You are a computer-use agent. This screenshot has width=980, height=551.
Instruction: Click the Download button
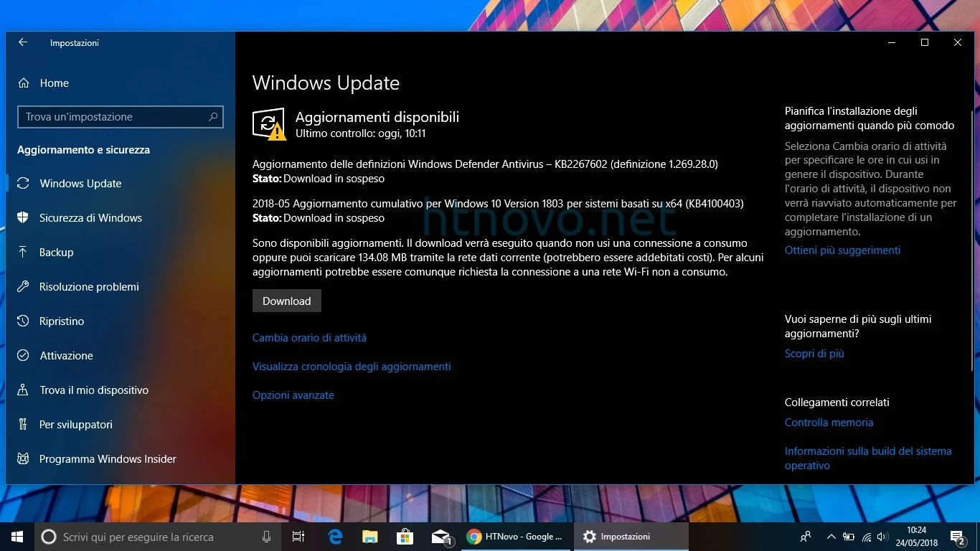coord(286,301)
